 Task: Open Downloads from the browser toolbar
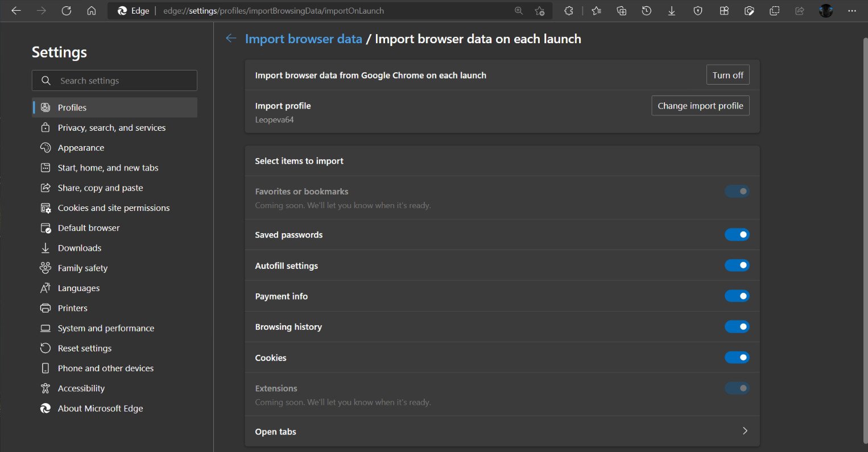(x=672, y=11)
